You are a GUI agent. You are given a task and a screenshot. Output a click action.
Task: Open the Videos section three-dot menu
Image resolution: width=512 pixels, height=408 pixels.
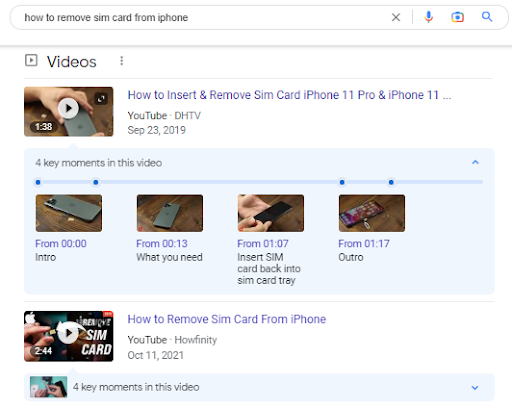(x=122, y=61)
